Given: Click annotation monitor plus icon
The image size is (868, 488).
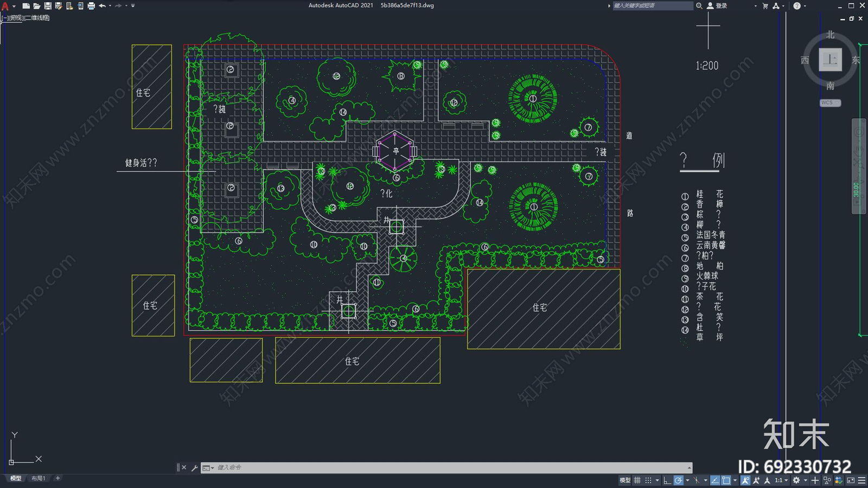Looking at the screenshot, I should (x=815, y=480).
